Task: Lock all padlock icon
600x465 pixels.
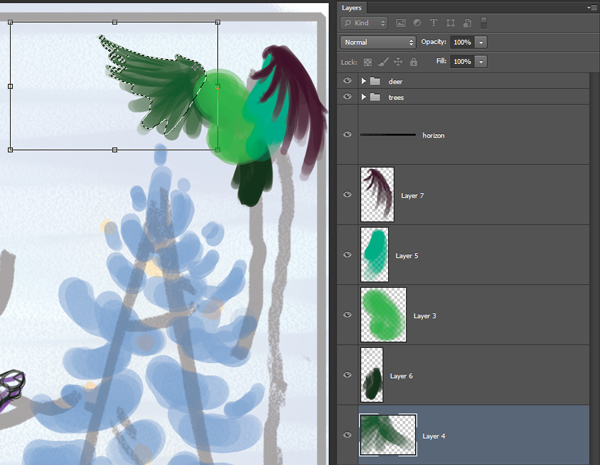Action: [x=413, y=62]
